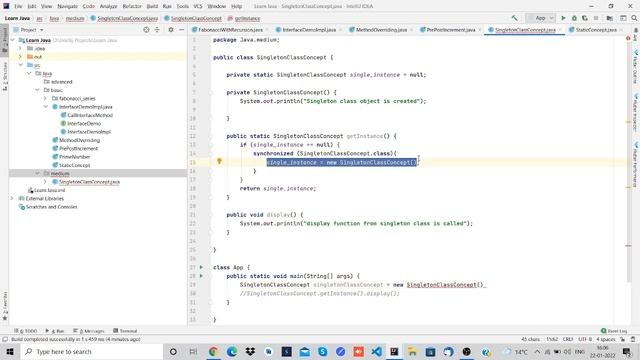Click the Build project hammer icon
Image resolution: width=640 pixels, height=360 pixels.
pyautogui.click(x=514, y=18)
